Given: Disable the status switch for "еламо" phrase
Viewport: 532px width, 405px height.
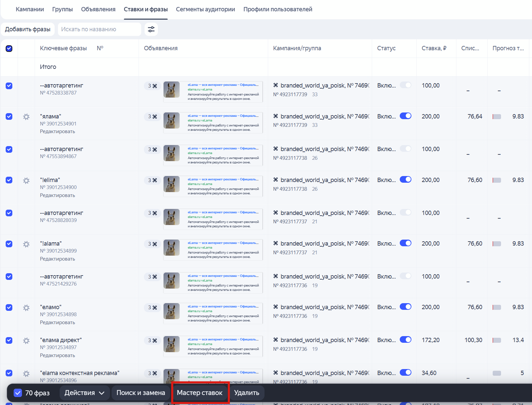Looking at the screenshot, I should pyautogui.click(x=405, y=307).
